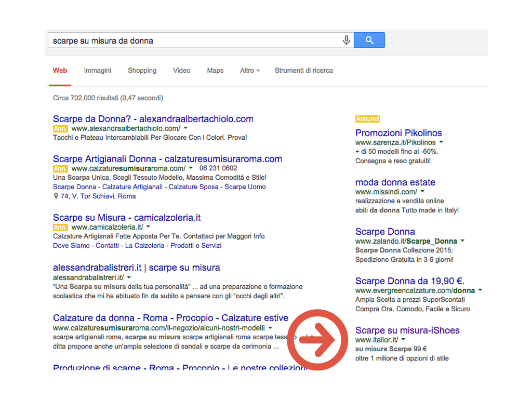Open the Contatti sitelink
532x399 pixels.
(107, 246)
